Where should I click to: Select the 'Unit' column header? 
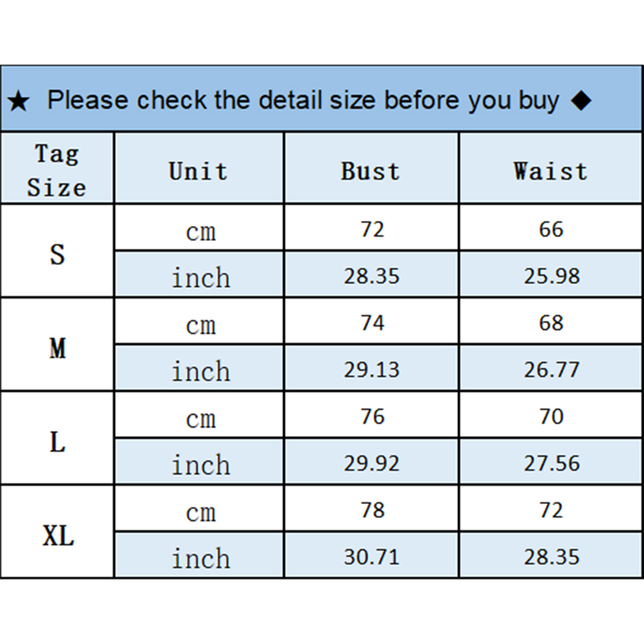pyautogui.click(x=198, y=171)
